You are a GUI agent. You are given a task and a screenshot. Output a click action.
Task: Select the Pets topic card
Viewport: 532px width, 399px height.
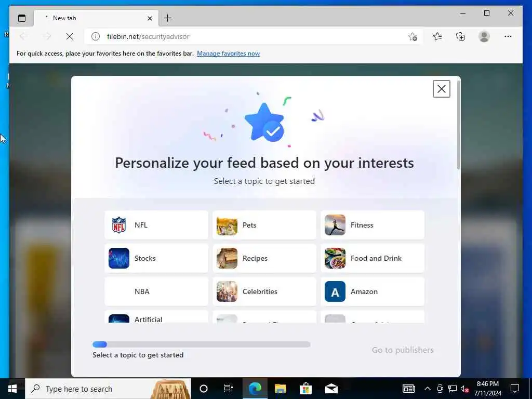[x=264, y=225]
